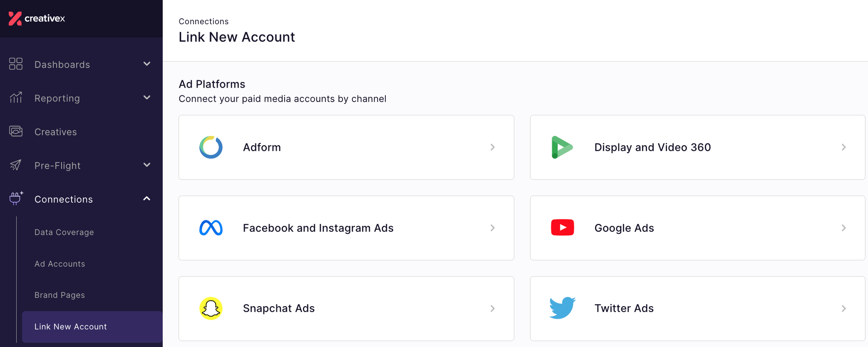
Task: Click the arrow on Display and Video 360
Action: click(x=844, y=147)
